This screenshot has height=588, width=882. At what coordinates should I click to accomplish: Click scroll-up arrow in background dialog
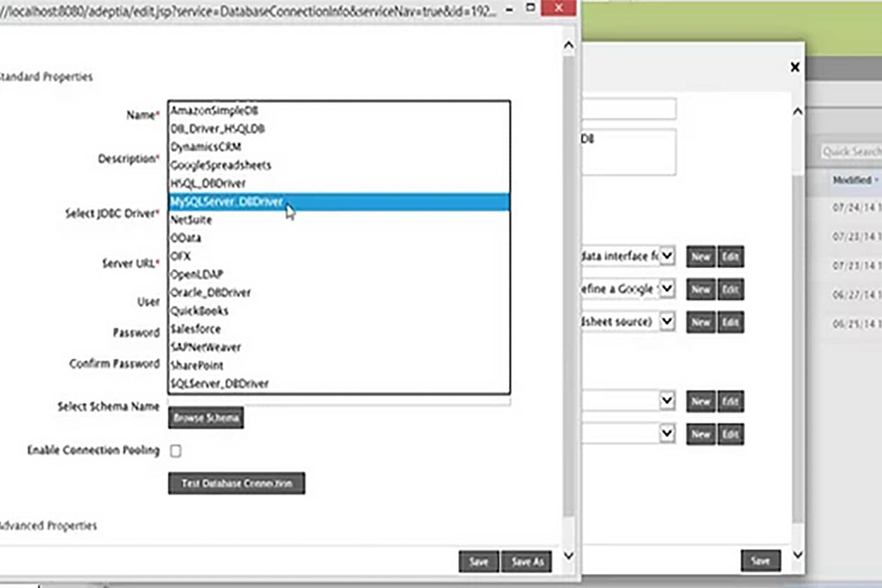click(x=797, y=112)
